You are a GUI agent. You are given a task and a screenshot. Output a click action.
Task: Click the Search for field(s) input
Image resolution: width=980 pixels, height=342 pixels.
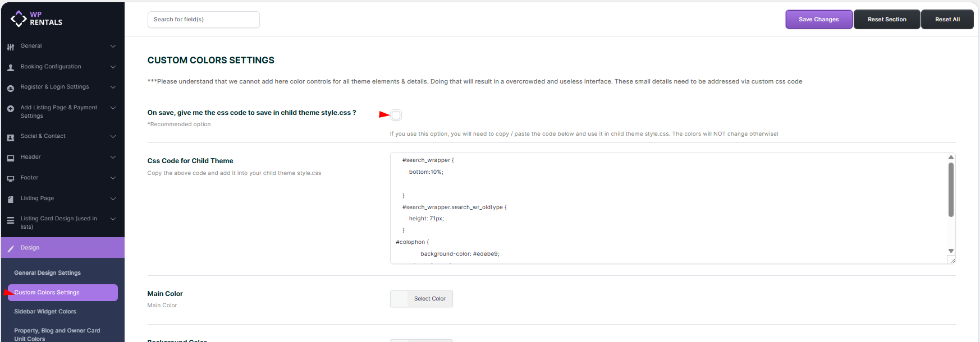coord(203,20)
